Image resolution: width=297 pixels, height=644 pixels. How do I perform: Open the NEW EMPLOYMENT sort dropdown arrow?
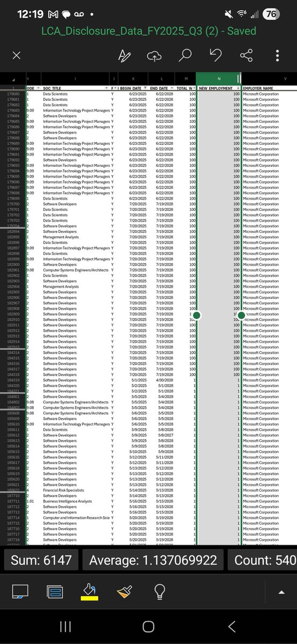coord(238,88)
